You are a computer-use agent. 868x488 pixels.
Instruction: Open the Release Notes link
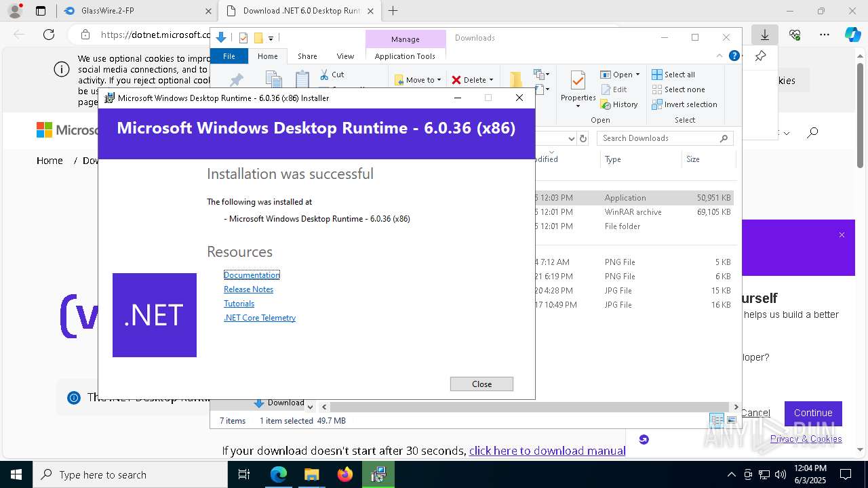coord(248,289)
